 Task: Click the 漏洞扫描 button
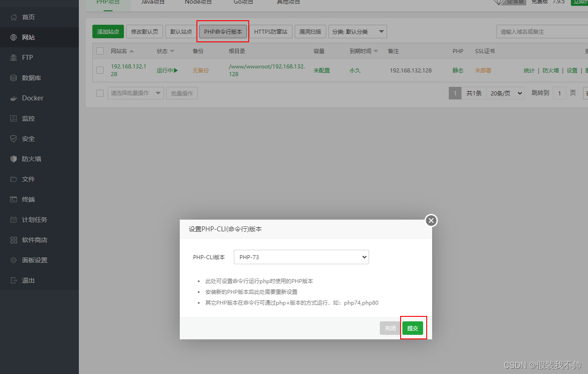click(x=310, y=32)
